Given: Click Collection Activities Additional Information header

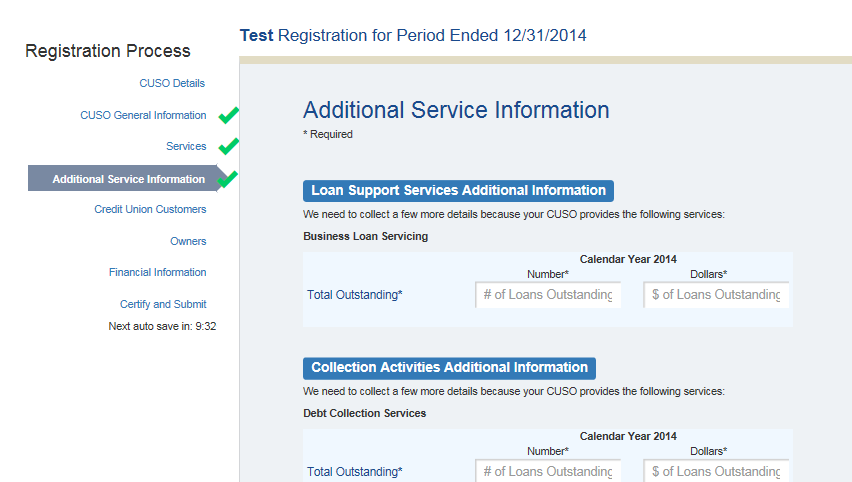Looking at the screenshot, I should (x=449, y=367).
